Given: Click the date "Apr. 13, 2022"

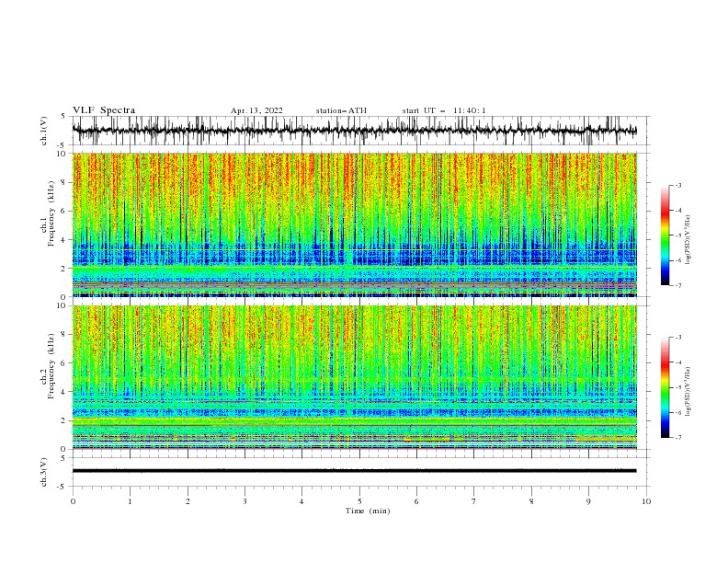Looking at the screenshot, I should [x=256, y=110].
